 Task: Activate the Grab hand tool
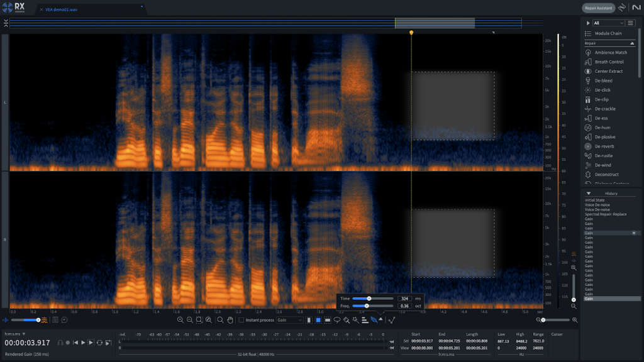(x=231, y=320)
